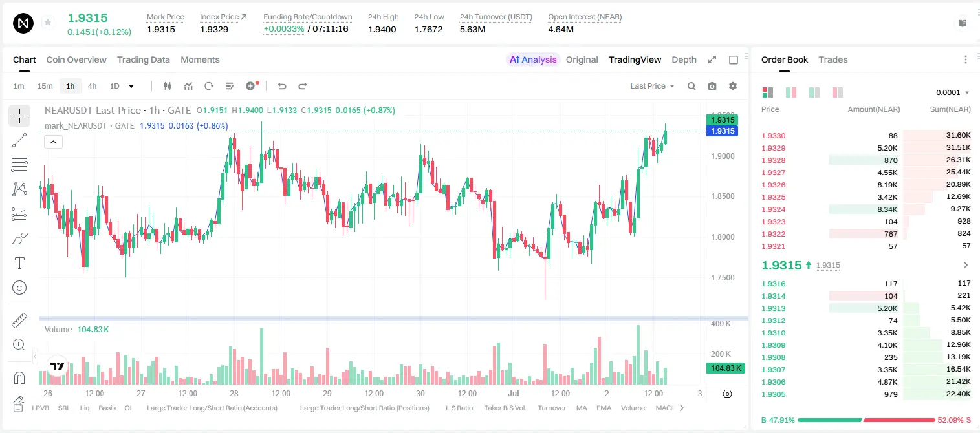Screen dimensions: 980x433
Task: Open the Last Price dropdown
Action: pos(652,86)
